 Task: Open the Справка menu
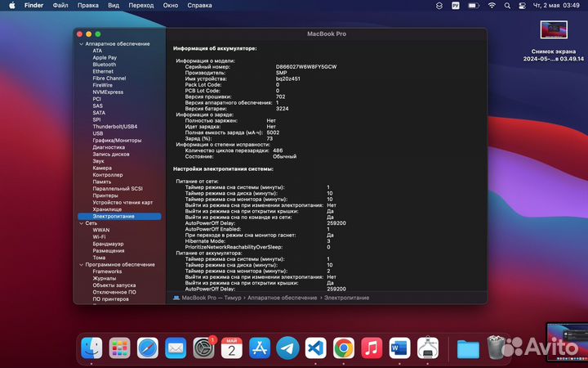pos(199,5)
